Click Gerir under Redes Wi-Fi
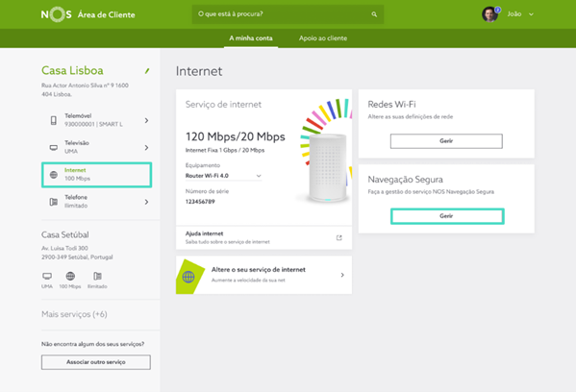This screenshot has width=576, height=392. pyautogui.click(x=446, y=141)
